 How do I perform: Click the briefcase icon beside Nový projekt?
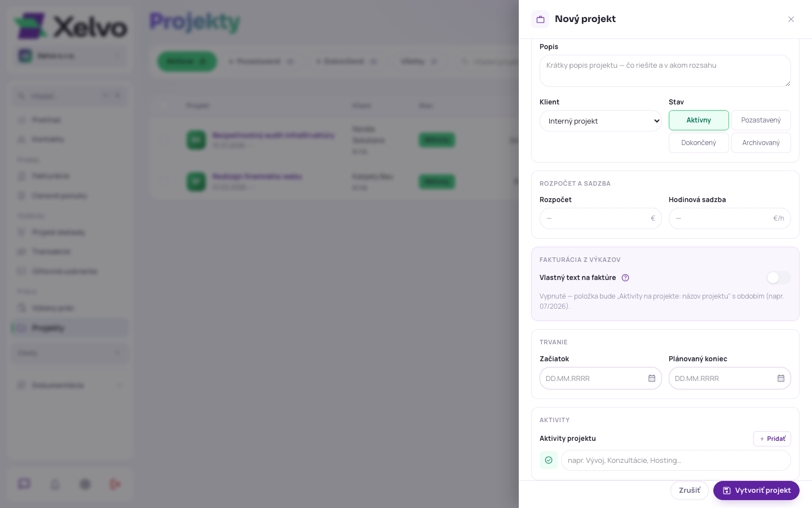(540, 19)
